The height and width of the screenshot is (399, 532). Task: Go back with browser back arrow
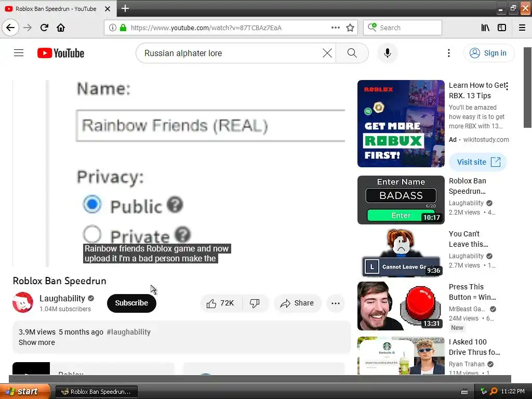[x=10, y=28]
